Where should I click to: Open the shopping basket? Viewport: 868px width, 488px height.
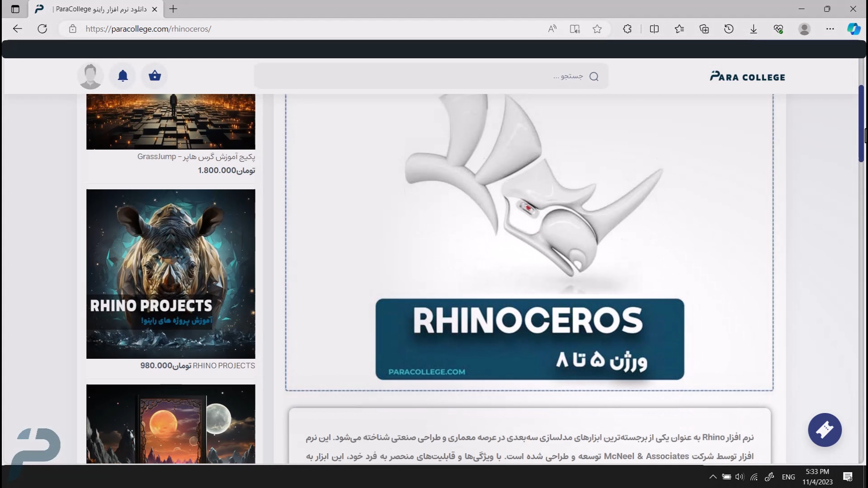pyautogui.click(x=155, y=76)
